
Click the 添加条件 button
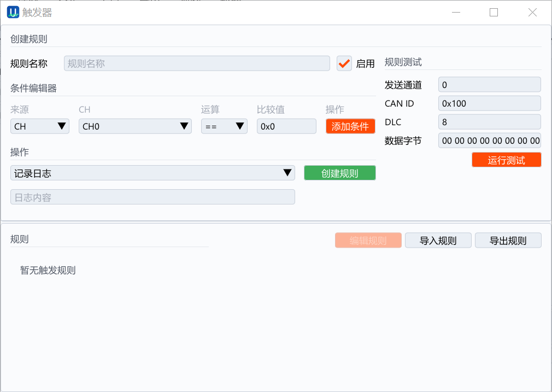[350, 126]
